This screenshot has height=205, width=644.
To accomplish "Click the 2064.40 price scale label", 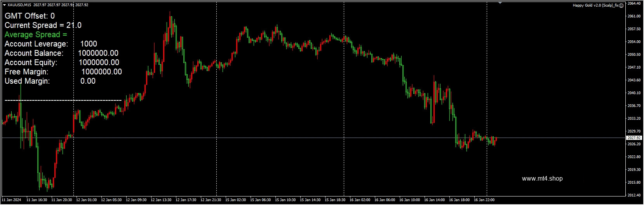I will [x=634, y=3].
